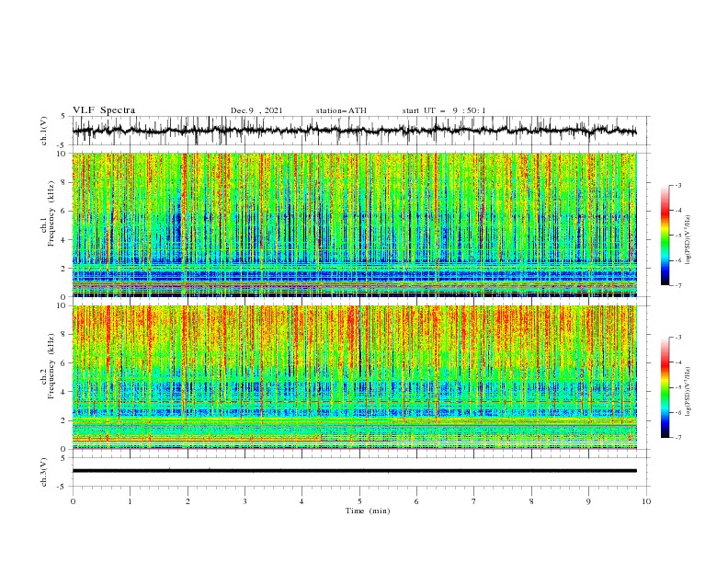Click the ch.2 spectrogram panel
The image size is (728, 563).
click(x=355, y=377)
